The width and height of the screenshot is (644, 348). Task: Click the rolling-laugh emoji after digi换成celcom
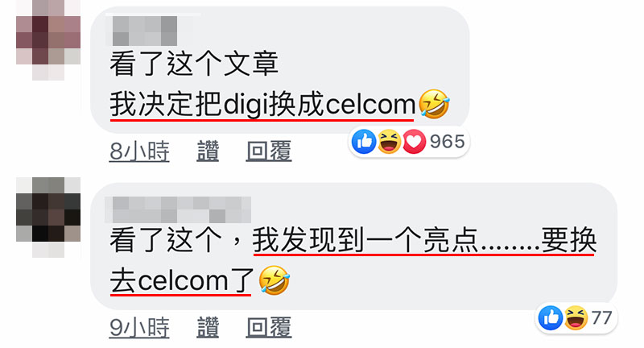click(x=434, y=104)
